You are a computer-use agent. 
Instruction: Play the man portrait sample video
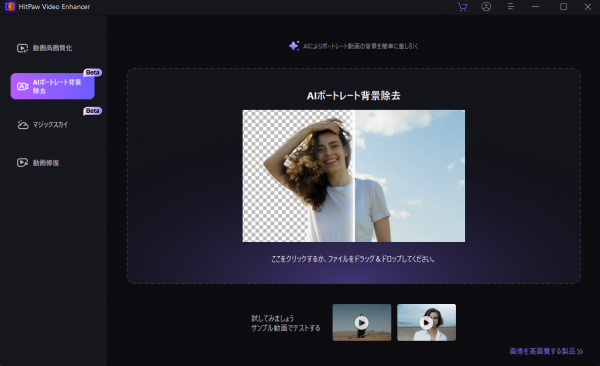[x=426, y=322]
